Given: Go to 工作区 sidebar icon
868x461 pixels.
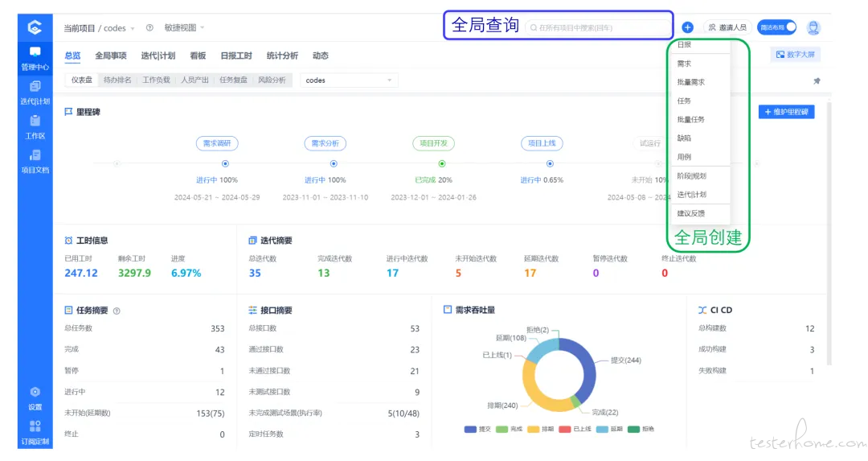Looking at the screenshot, I should [35, 127].
